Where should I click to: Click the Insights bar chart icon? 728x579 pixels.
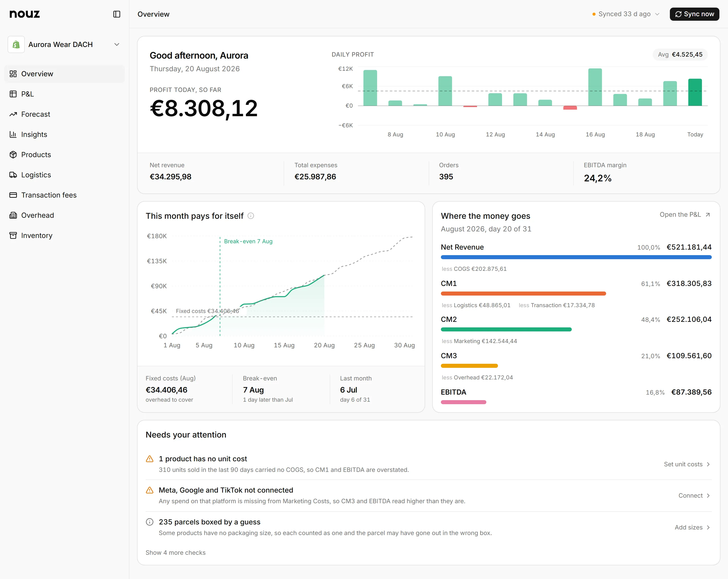(13, 134)
